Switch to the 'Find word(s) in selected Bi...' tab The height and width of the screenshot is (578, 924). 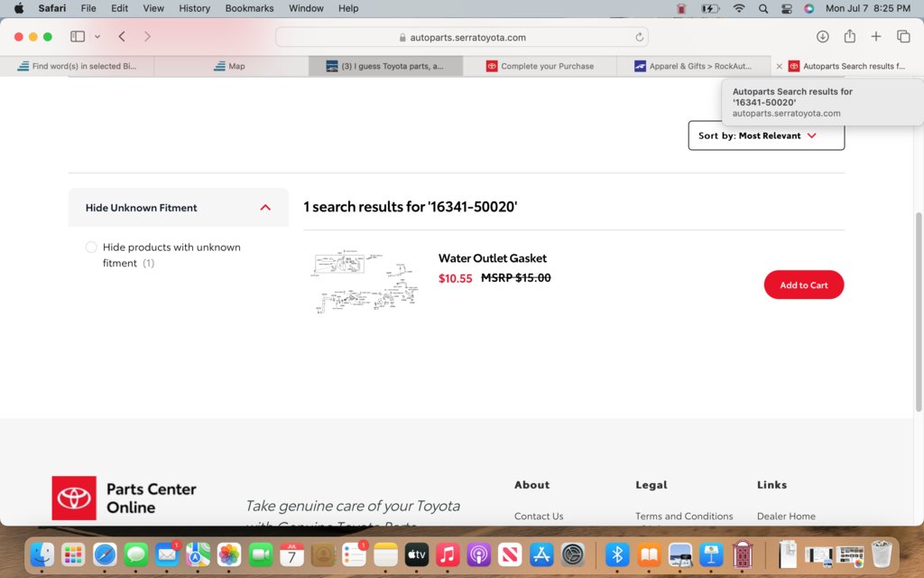click(x=78, y=66)
